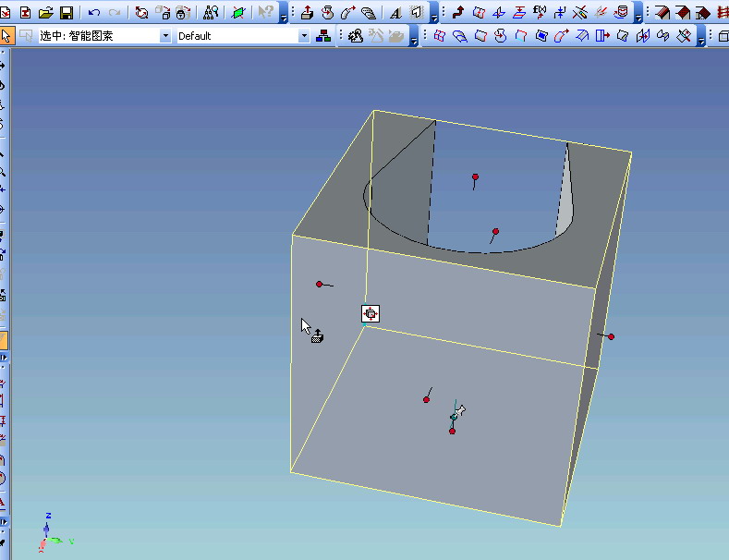Undo the last action
The image size is (729, 560).
pos(94,12)
